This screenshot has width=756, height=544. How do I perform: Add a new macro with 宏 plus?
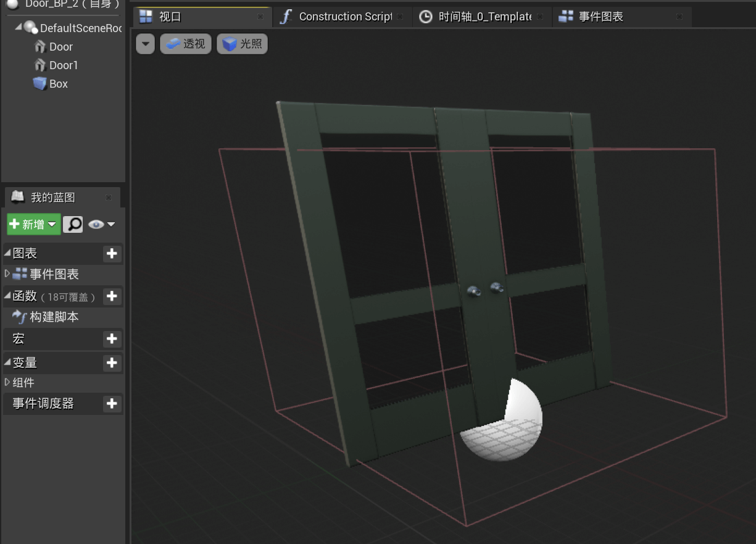112,338
